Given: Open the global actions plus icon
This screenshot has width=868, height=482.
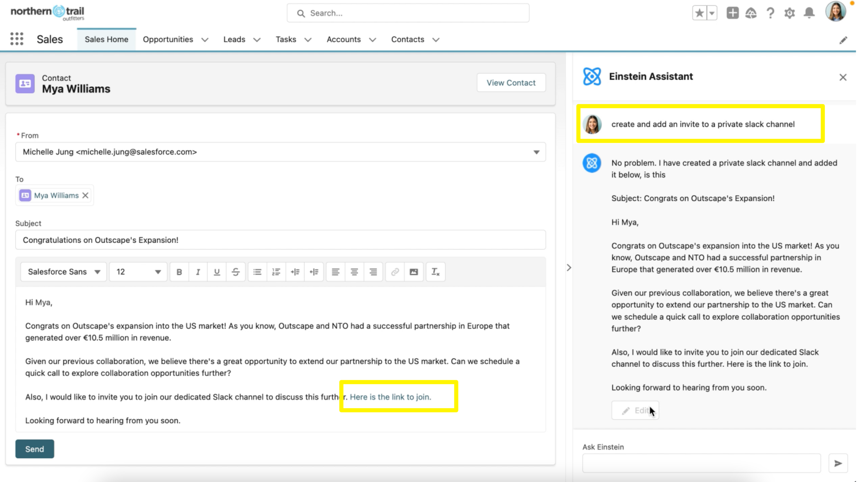Looking at the screenshot, I should click(732, 13).
